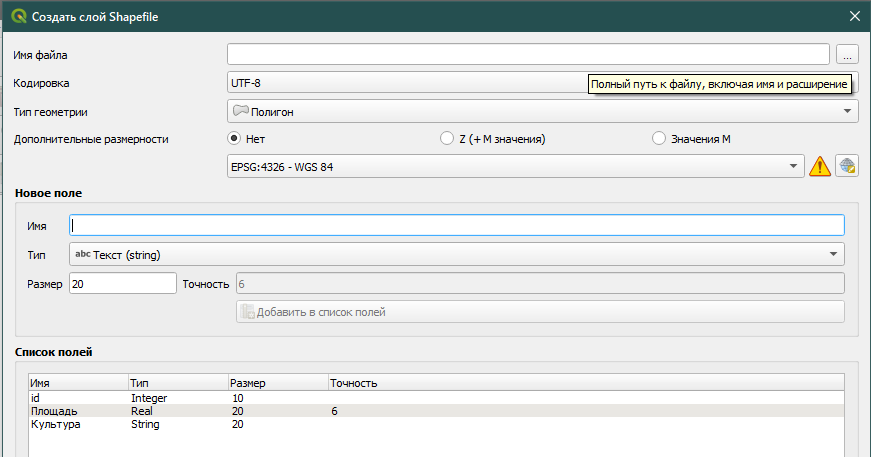The image size is (871, 457).
Task: Expand the 'Тип геометрии' Полигон dropdown
Action: (x=542, y=111)
